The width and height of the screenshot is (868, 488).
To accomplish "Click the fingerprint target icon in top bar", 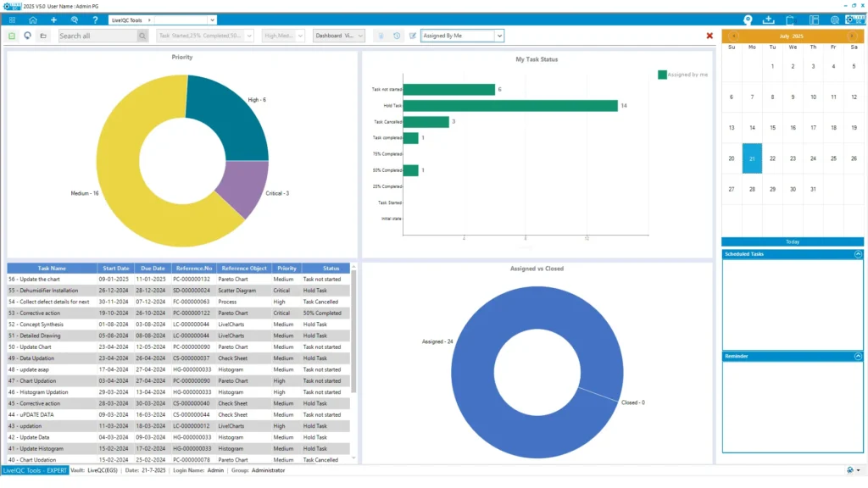I will [835, 20].
